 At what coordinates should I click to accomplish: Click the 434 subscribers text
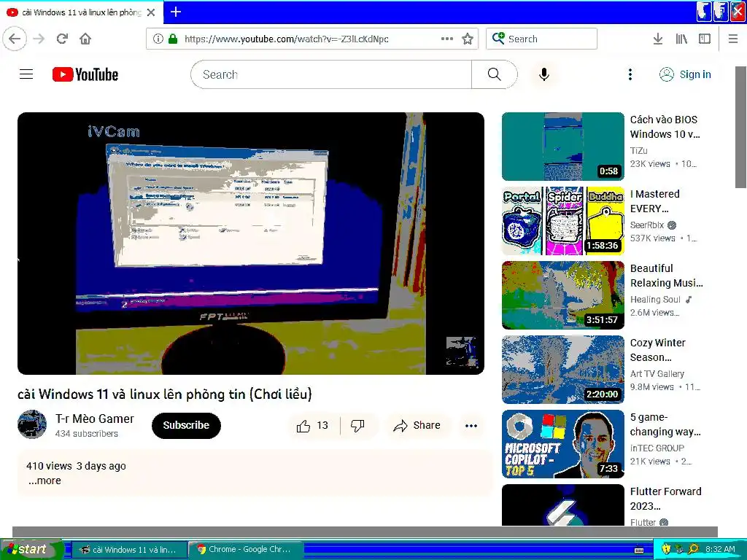86,433
